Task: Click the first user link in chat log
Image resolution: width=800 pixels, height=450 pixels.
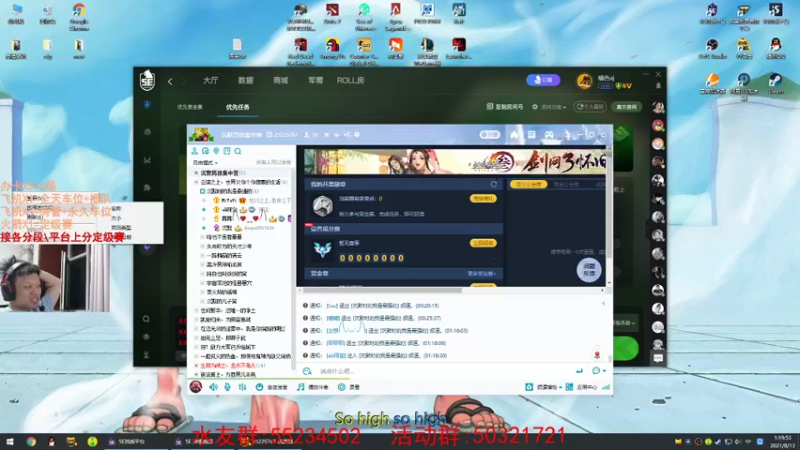Action: tap(332, 306)
